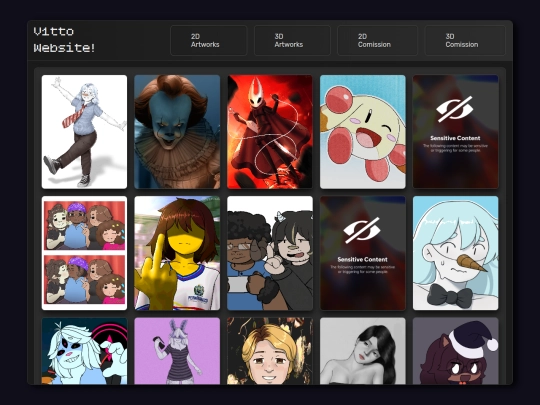
Task: Open the blonde smiling boy artwork
Action: [270, 351]
